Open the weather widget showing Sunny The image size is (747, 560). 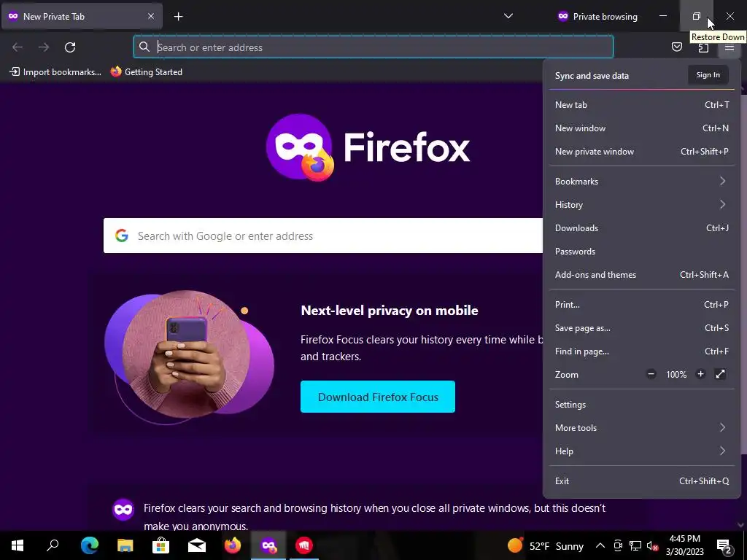[546, 545]
